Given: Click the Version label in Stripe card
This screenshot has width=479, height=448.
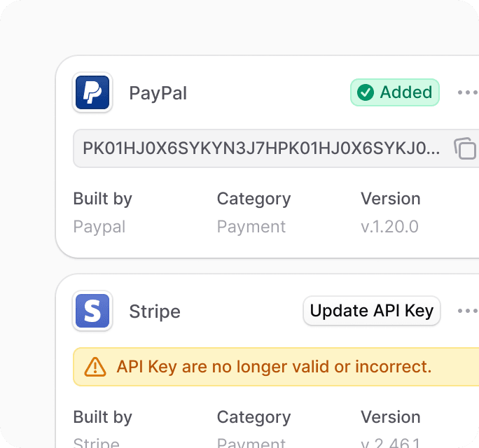Looking at the screenshot, I should coord(390,417).
